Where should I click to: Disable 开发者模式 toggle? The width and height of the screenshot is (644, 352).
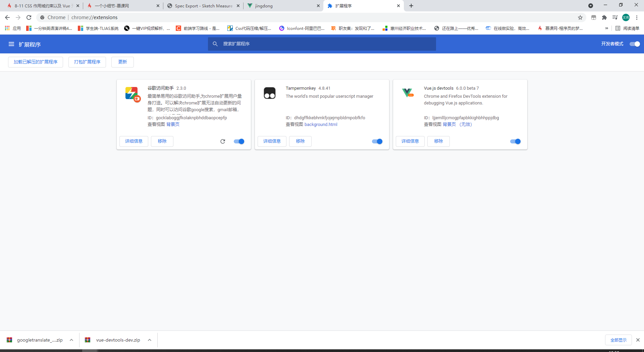pos(634,44)
